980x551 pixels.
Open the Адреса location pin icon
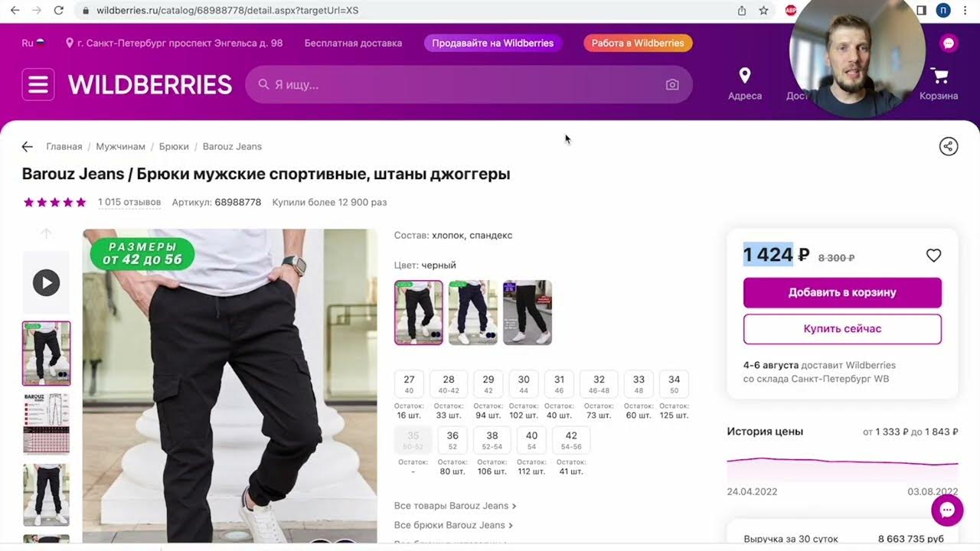click(744, 76)
